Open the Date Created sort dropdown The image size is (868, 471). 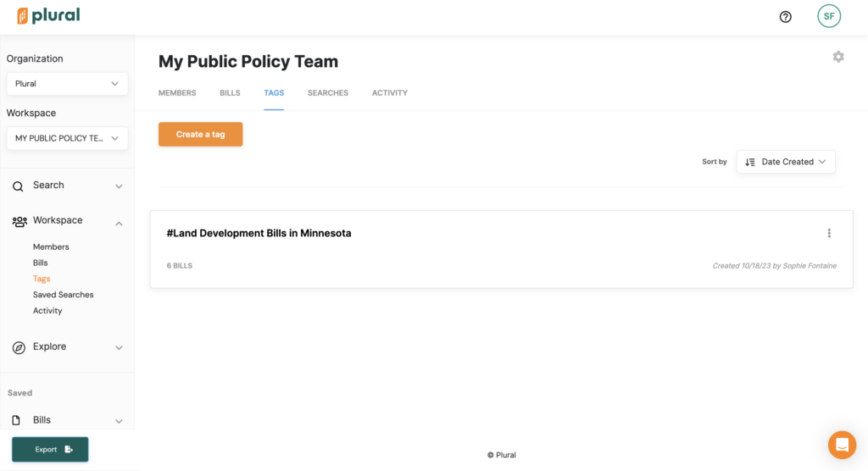tap(785, 162)
